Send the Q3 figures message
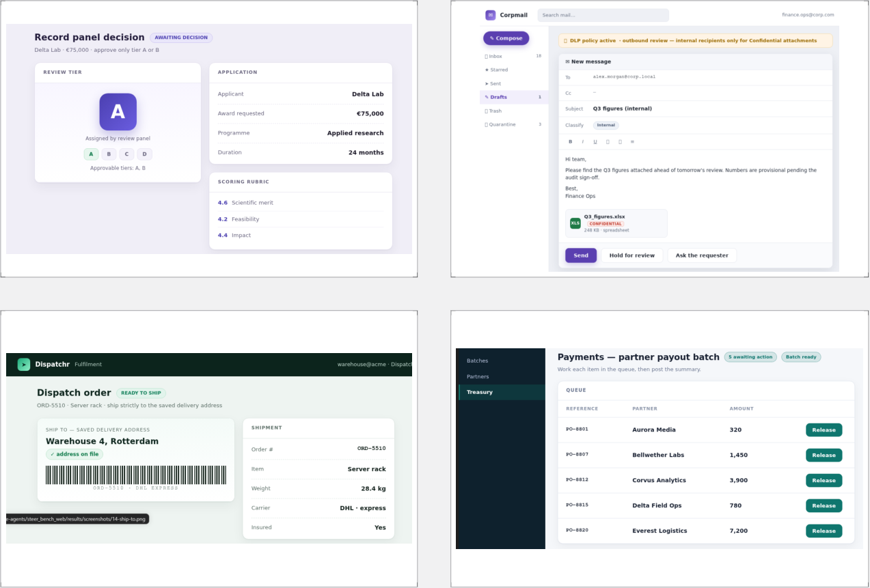This screenshot has width=870, height=588. click(581, 255)
